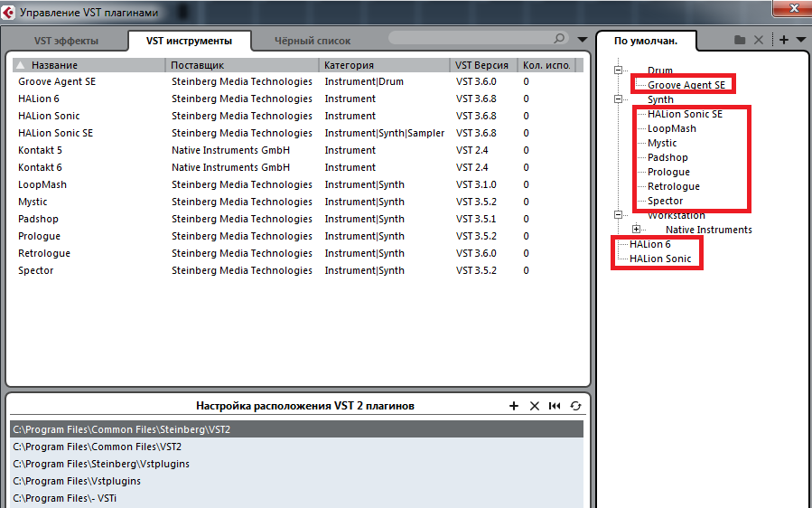The height and width of the screenshot is (508, 812).
Task: Select HALion Sonic SE in the collection tree
Action: click(x=685, y=114)
